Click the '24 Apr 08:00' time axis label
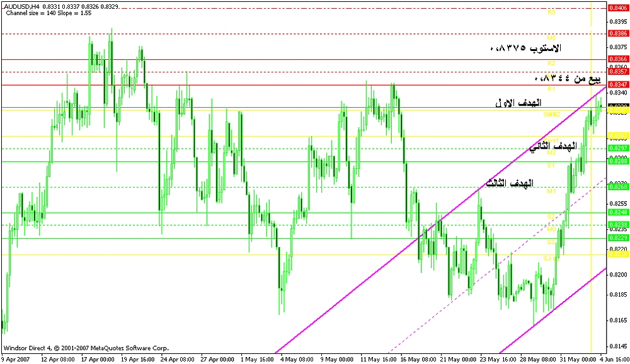Screen dimensions: 630x364 point(178,359)
